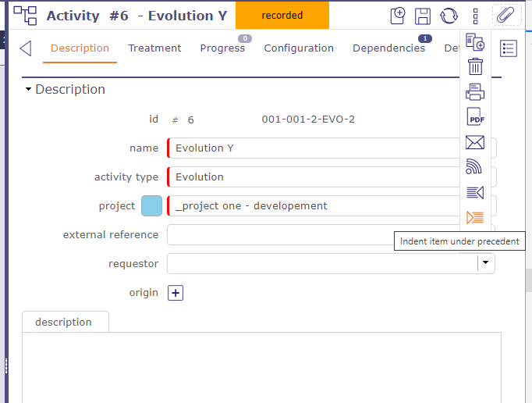The width and height of the screenshot is (532, 403).
Task: Click the origin add plus button
Action: coord(176,293)
